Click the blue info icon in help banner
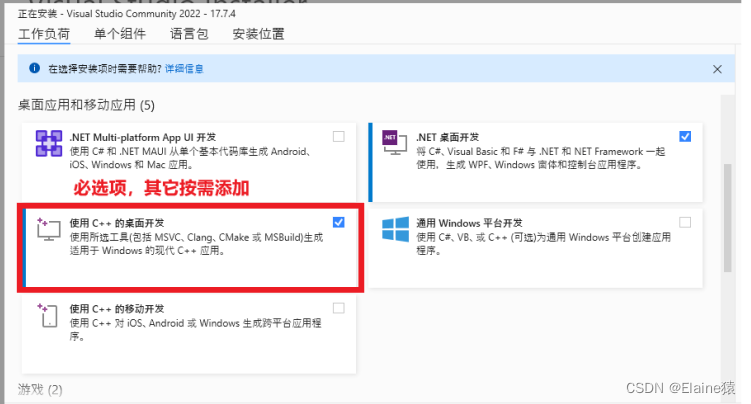 pos(34,68)
